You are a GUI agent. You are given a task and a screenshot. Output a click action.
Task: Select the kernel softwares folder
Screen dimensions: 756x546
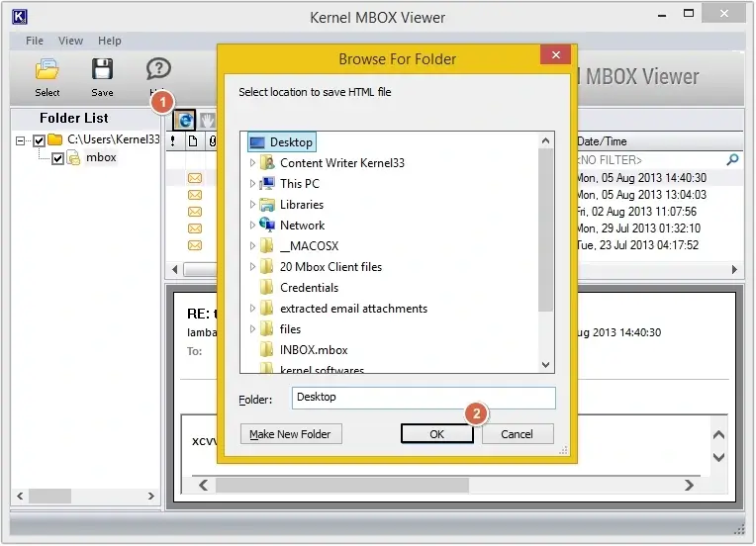point(322,369)
